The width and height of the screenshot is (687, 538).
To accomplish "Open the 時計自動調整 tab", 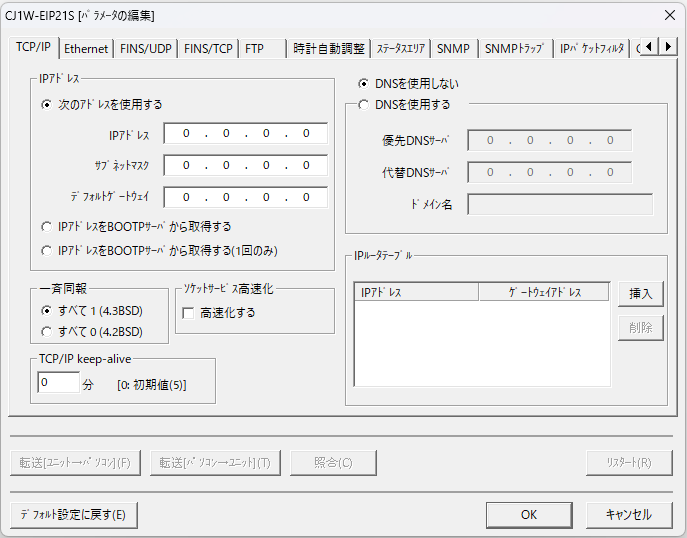I will coord(329,49).
